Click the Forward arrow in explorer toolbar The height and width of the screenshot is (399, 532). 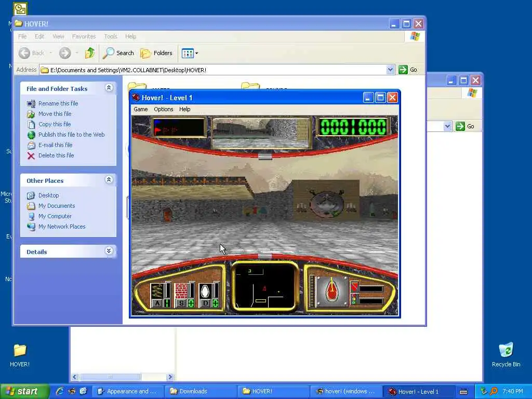(65, 53)
